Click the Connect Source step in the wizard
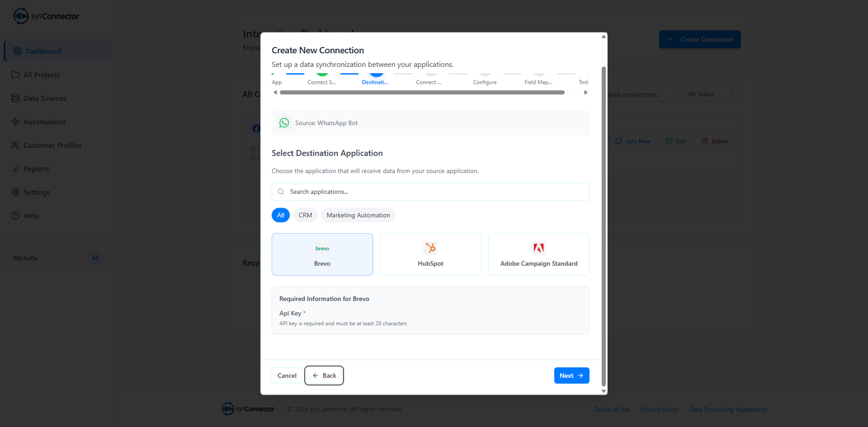 (322, 78)
